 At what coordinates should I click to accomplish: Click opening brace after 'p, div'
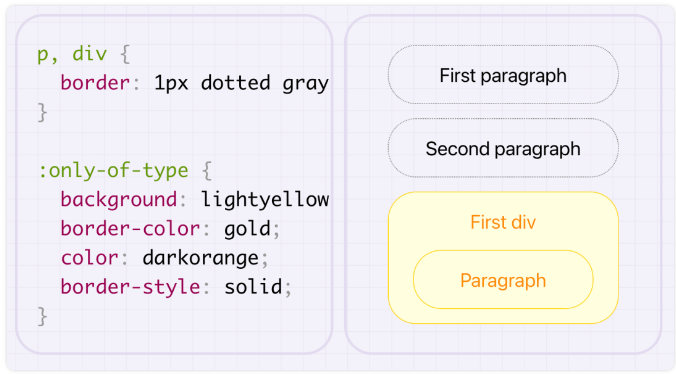coord(125,54)
